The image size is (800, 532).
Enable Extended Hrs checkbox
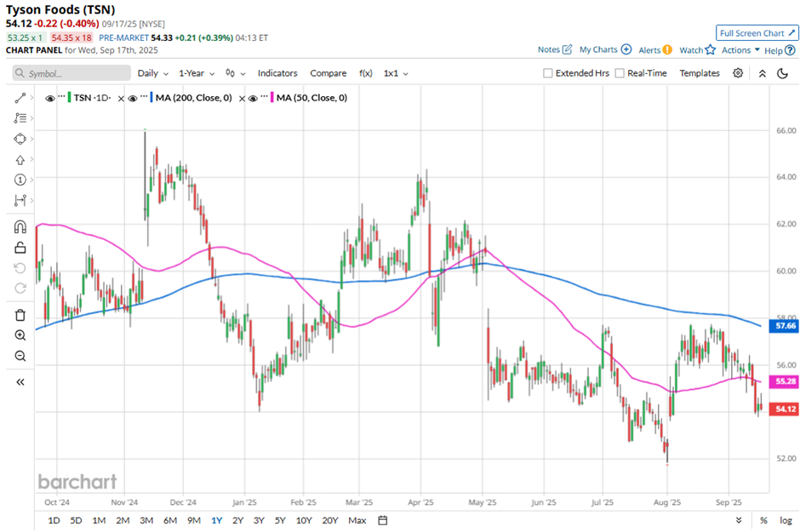pos(547,73)
